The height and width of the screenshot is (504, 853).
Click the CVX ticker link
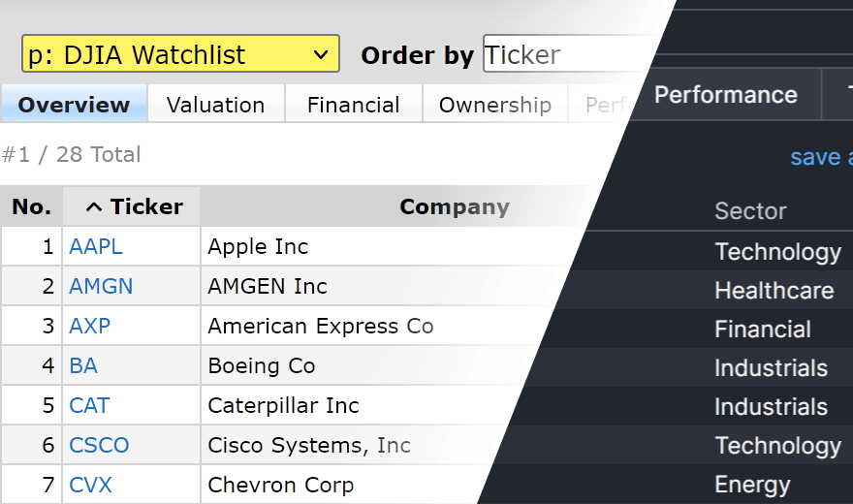pos(90,486)
